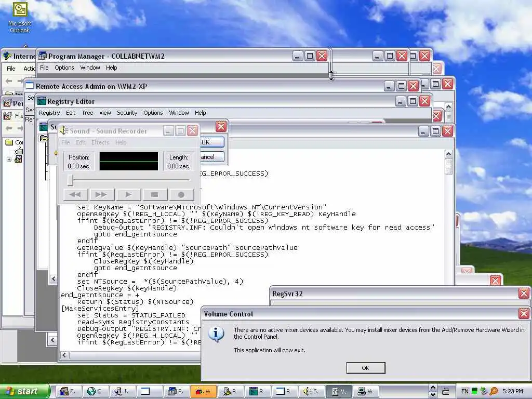Switch to the Internet taskbar button with globe icon
The image size is (532, 399).
[95, 391]
